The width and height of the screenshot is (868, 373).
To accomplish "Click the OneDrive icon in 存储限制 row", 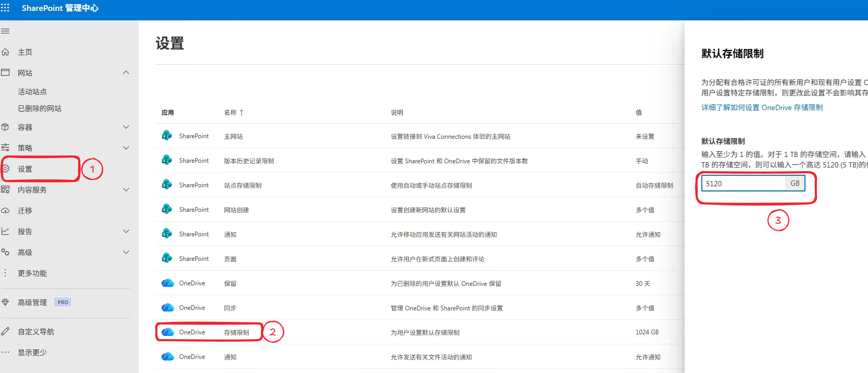I will click(x=167, y=332).
